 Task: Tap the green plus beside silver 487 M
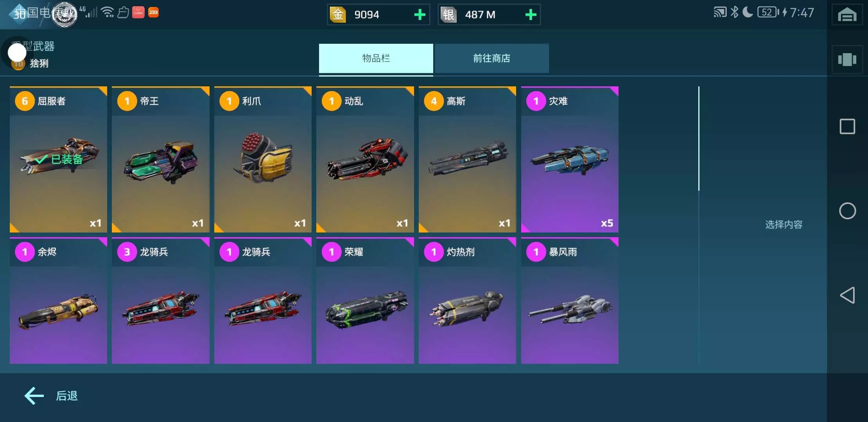point(531,15)
